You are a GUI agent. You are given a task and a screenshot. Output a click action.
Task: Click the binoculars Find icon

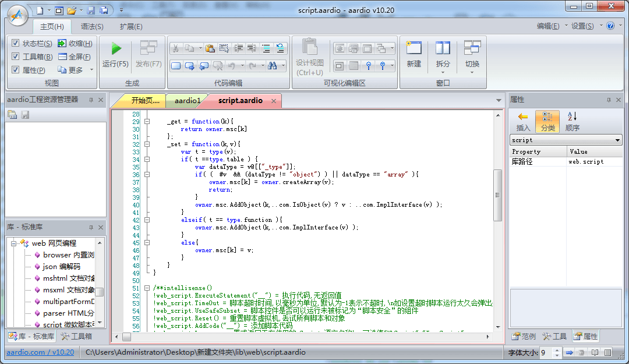click(272, 66)
